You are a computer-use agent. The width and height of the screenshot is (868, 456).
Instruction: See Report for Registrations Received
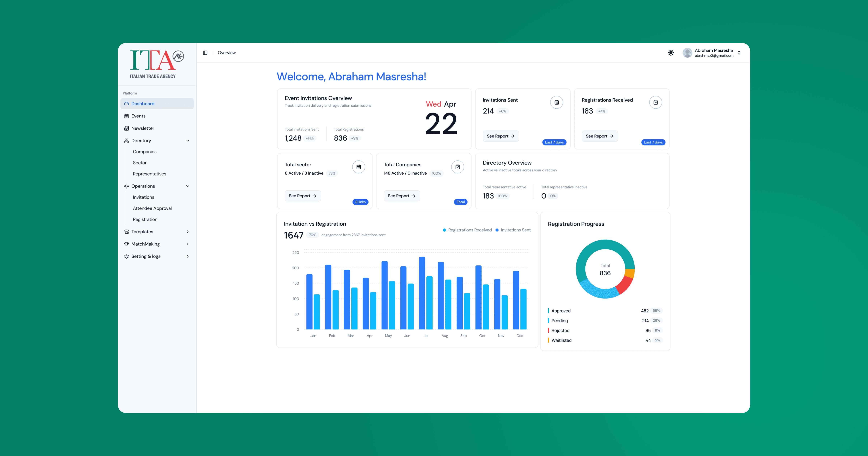click(600, 136)
